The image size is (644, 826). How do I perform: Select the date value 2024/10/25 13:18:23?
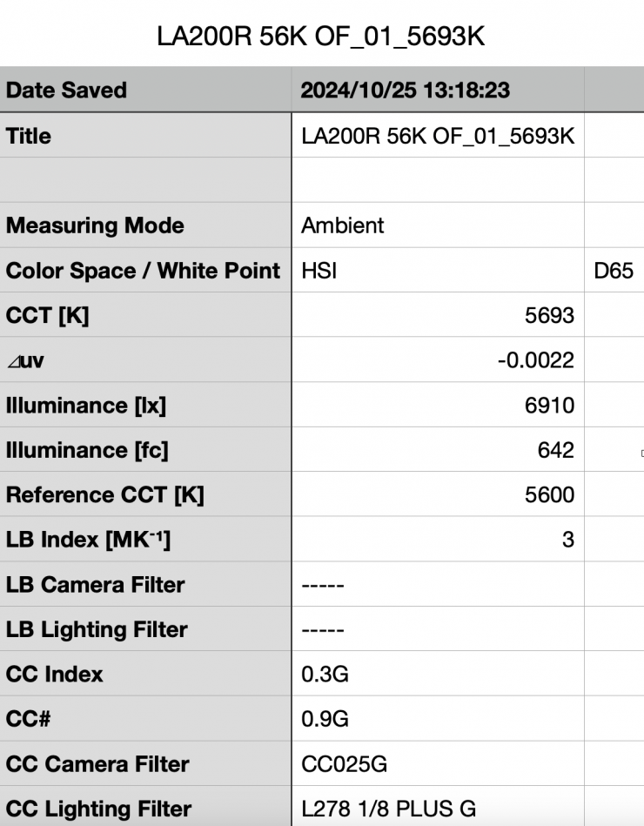coord(406,90)
